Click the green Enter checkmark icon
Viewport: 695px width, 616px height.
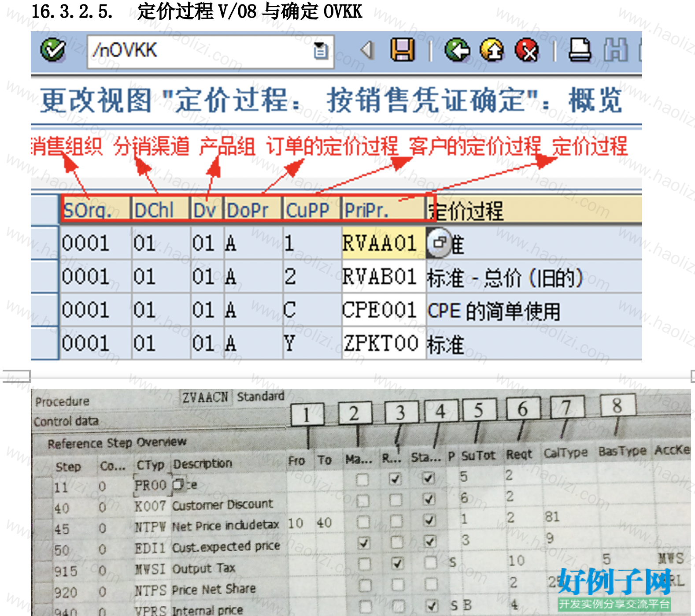[x=53, y=50]
